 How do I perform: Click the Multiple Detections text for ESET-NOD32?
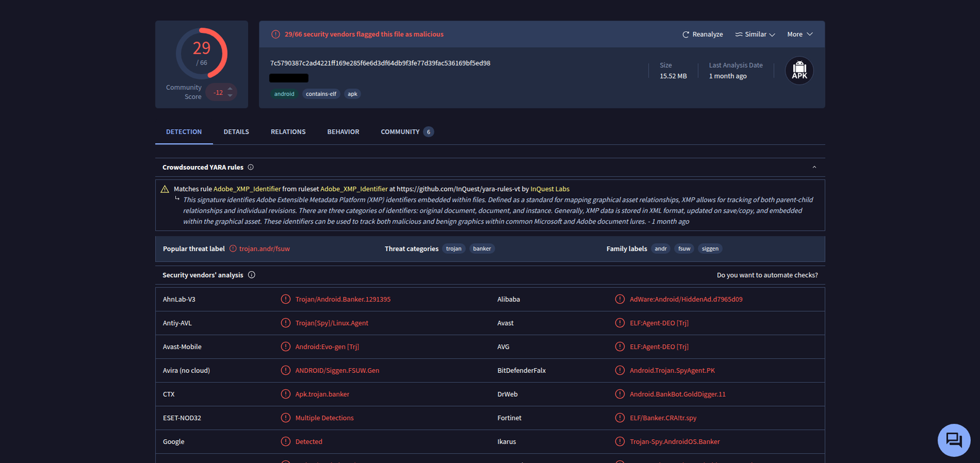(325, 418)
